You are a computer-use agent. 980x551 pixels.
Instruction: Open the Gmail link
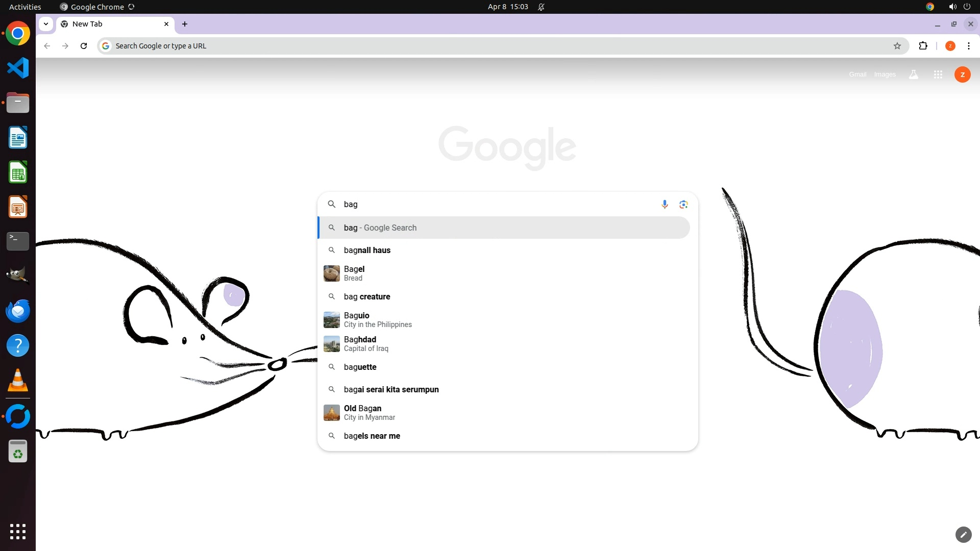[x=857, y=74]
